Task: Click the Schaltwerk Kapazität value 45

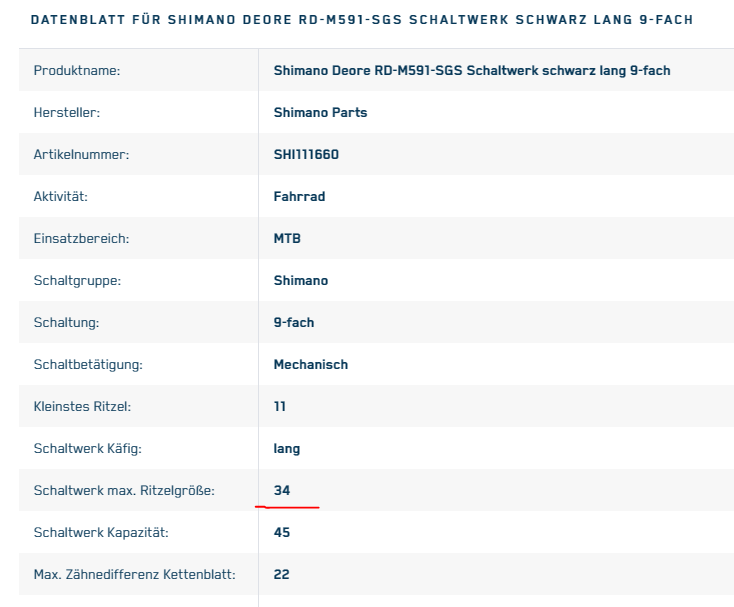Action: 282,533
